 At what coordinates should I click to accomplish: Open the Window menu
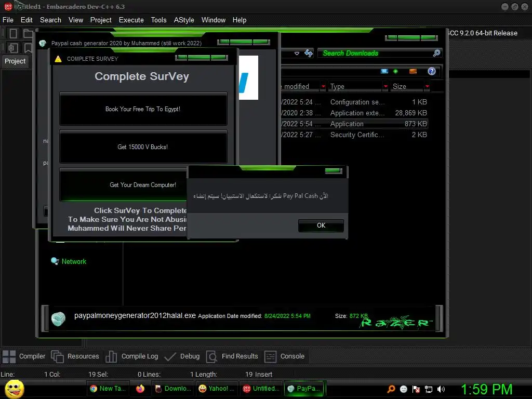[214, 20]
